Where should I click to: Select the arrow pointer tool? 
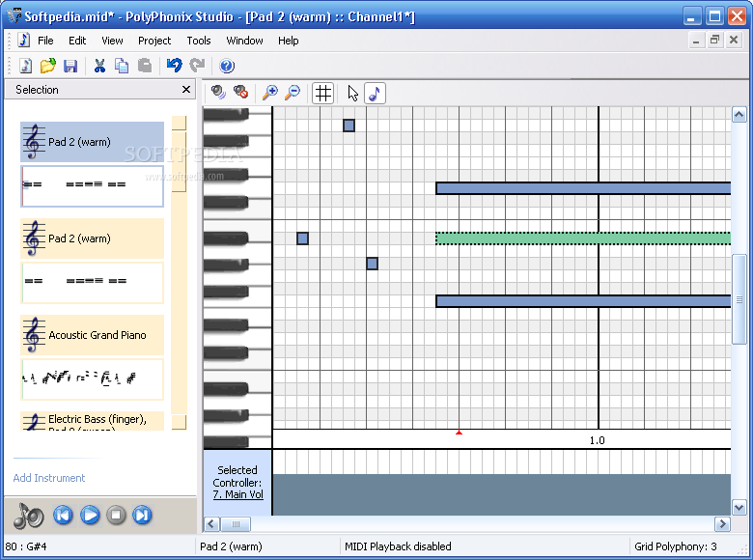pos(353,94)
